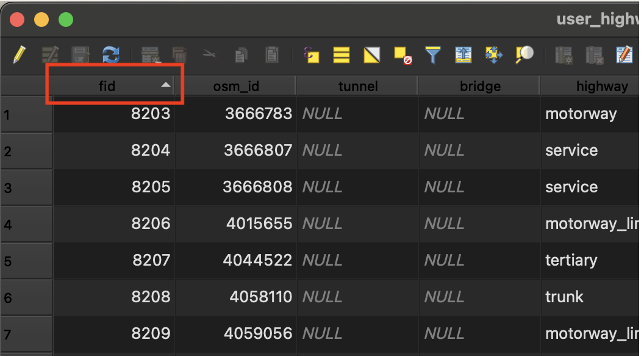Viewport: 644px width, 356px height.
Task: Click the bridge column header
Action: click(x=479, y=86)
